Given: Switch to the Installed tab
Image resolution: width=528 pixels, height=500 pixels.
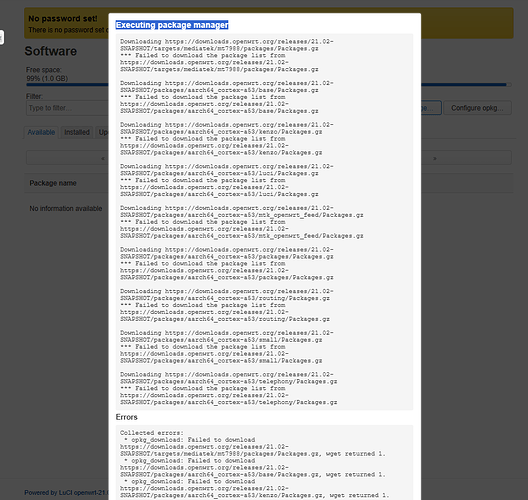Looking at the screenshot, I should 77,132.
